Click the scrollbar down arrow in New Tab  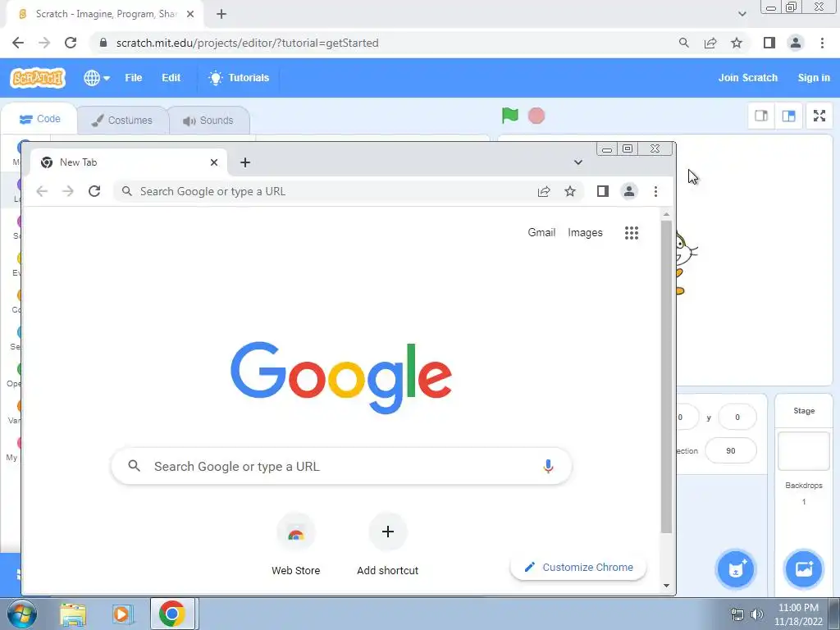[666, 586]
